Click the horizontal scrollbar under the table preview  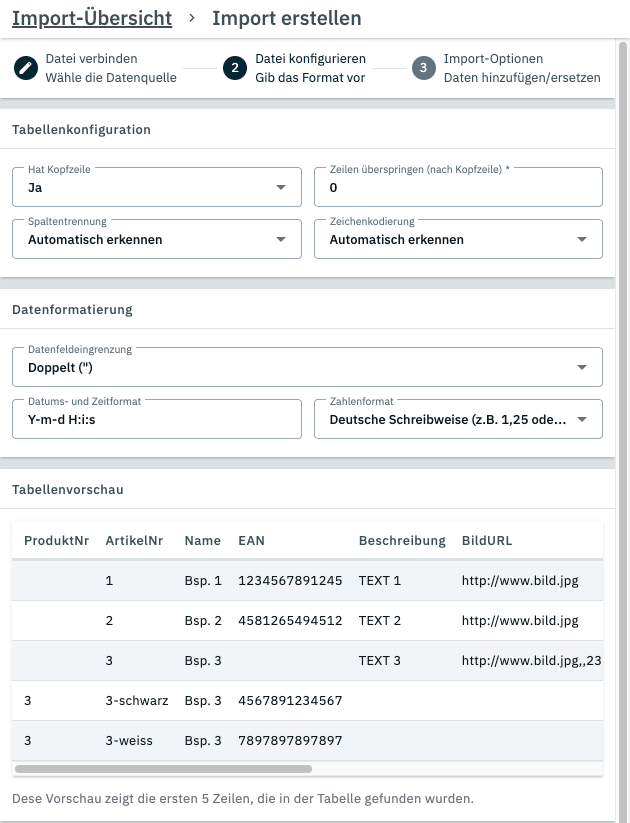point(163,769)
